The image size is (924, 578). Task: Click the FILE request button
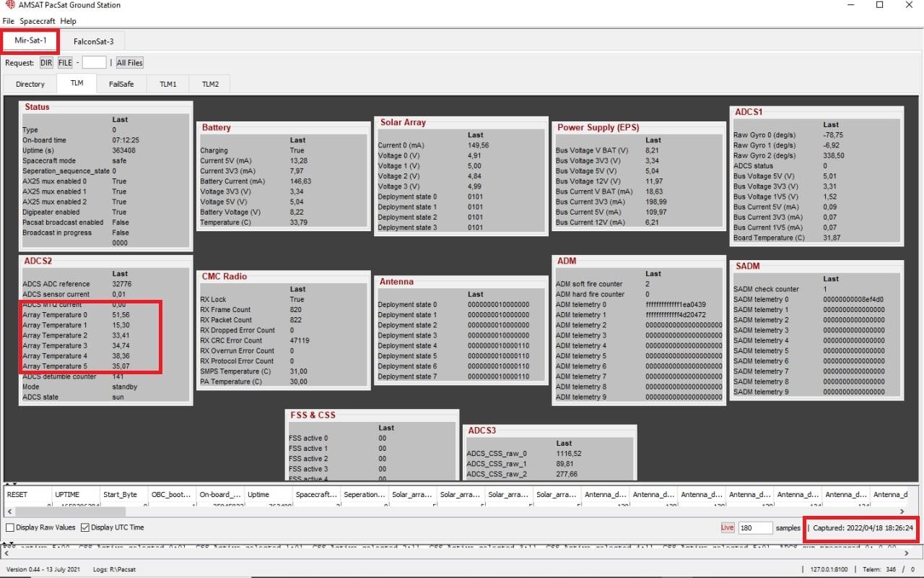click(65, 63)
